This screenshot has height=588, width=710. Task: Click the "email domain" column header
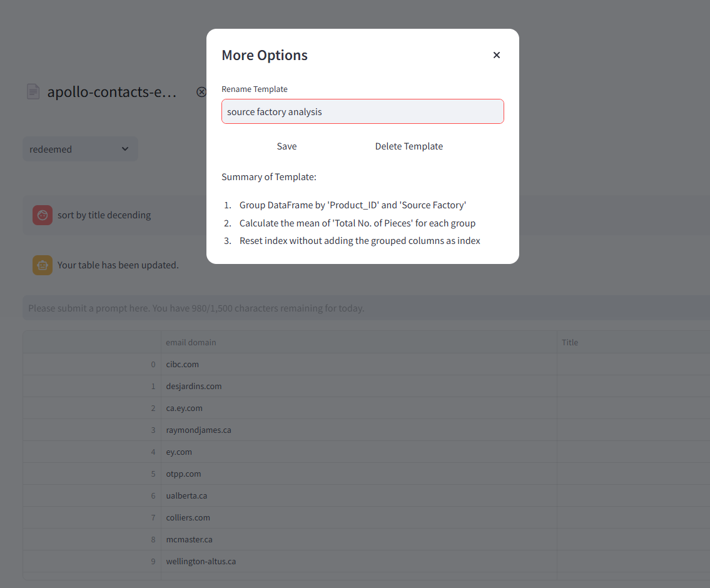point(191,343)
